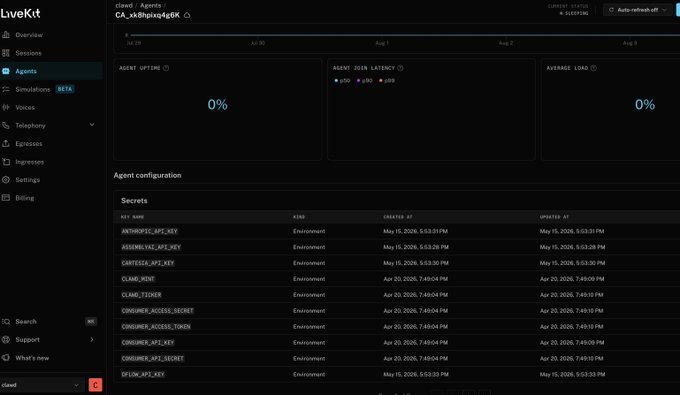Open the Agent Uptime help tooltip icon
Screen dimensions: 680x395
(166, 68)
